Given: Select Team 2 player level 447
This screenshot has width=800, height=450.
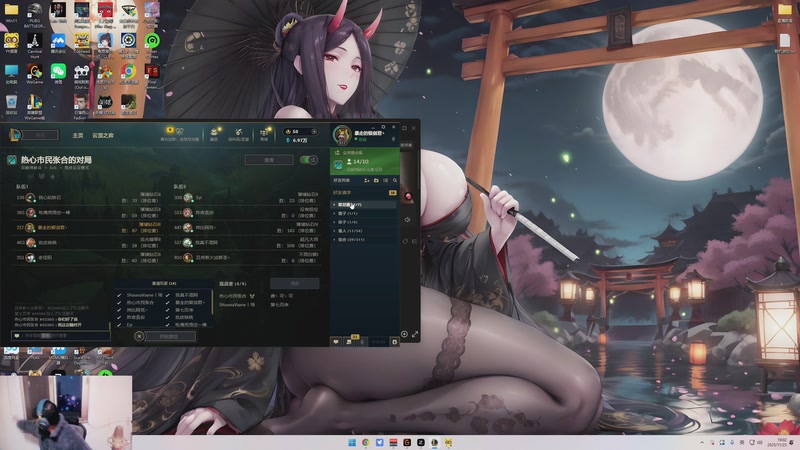Looking at the screenshot, I should (x=246, y=228).
